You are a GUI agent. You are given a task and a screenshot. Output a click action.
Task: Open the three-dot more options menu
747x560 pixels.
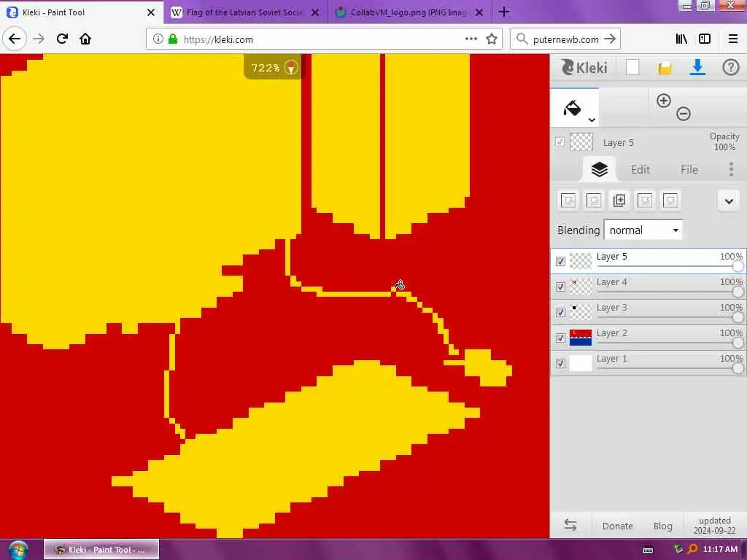click(x=731, y=169)
